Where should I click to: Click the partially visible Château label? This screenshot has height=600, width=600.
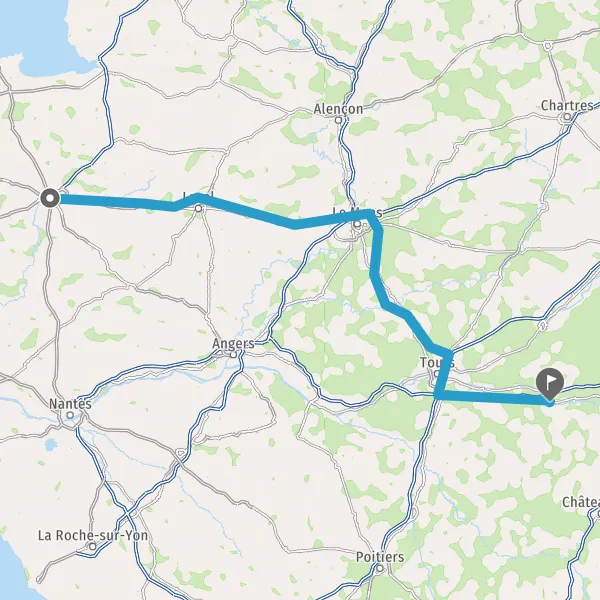point(581,502)
